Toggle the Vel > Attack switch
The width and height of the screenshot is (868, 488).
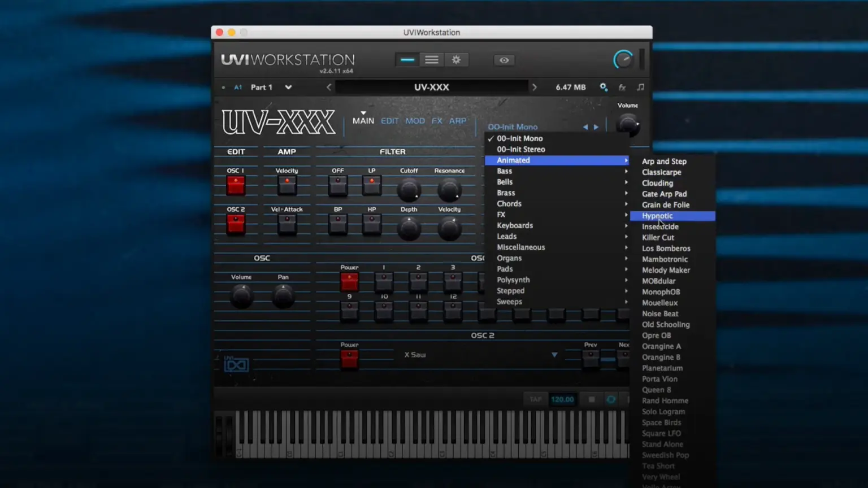[287, 224]
